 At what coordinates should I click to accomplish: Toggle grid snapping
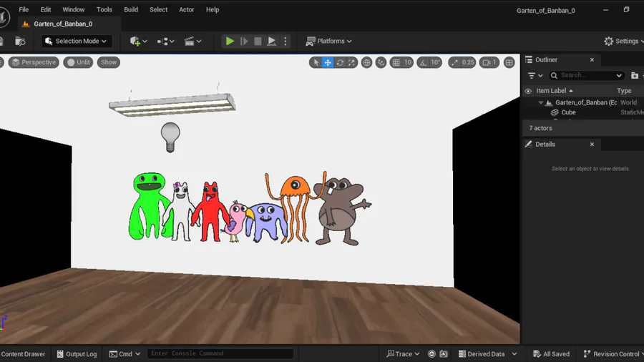pos(396,62)
